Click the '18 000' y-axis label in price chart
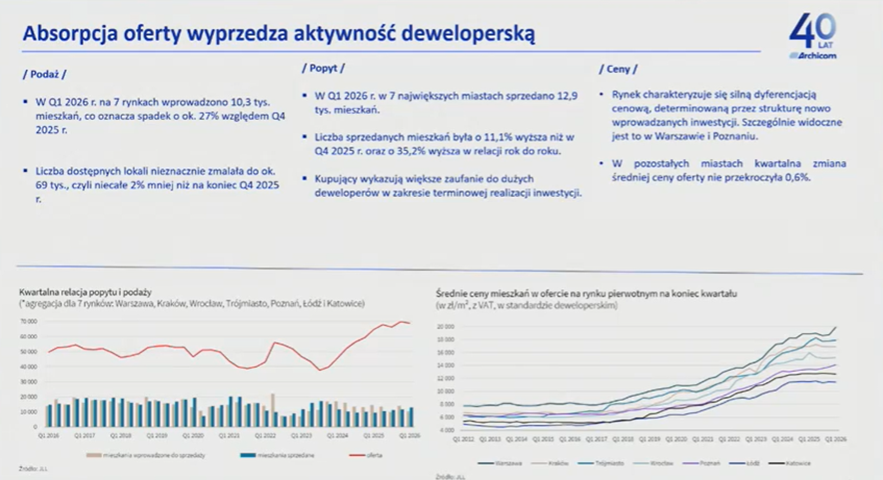Image resolution: width=883 pixels, height=480 pixels. click(445, 340)
